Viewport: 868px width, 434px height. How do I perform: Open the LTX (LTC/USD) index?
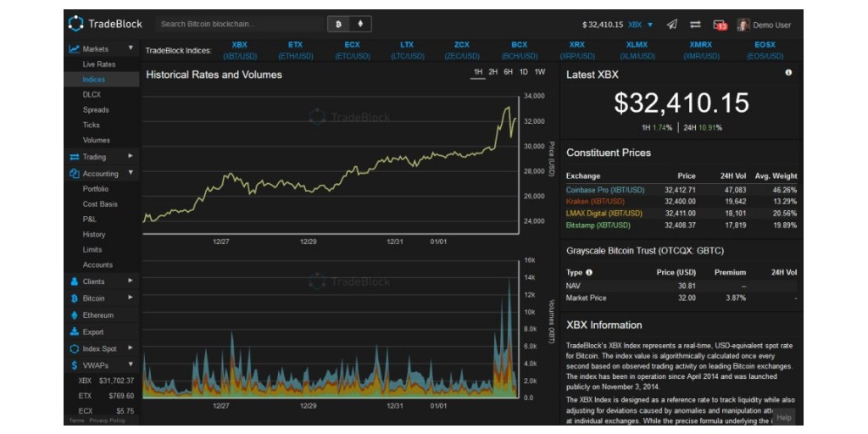point(408,50)
